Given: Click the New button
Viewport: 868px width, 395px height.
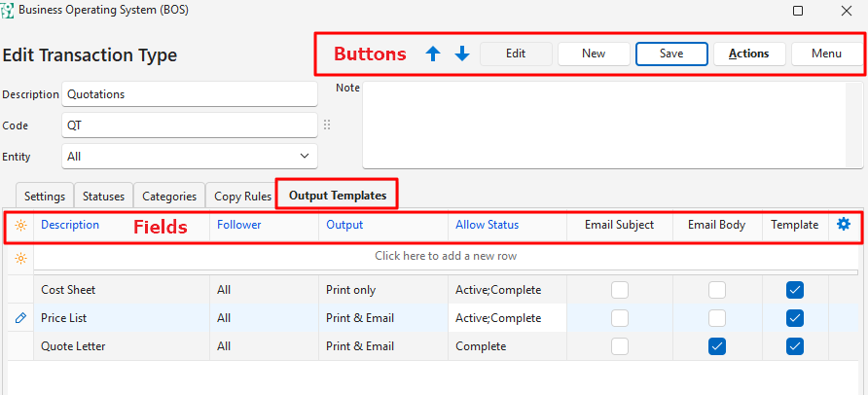Looking at the screenshot, I should [594, 54].
